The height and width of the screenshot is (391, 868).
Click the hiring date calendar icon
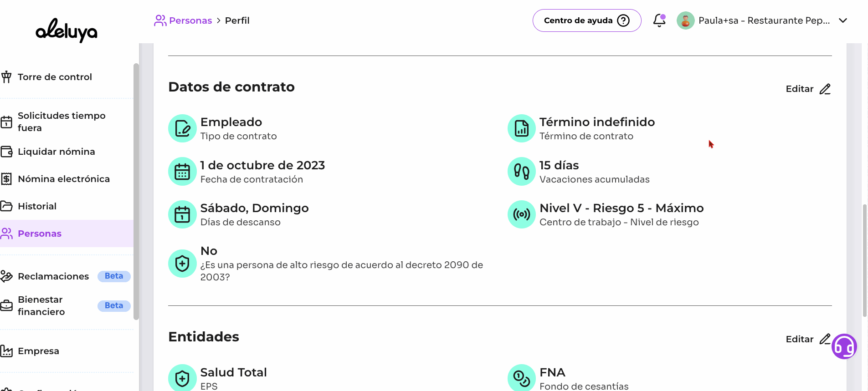coord(182,172)
